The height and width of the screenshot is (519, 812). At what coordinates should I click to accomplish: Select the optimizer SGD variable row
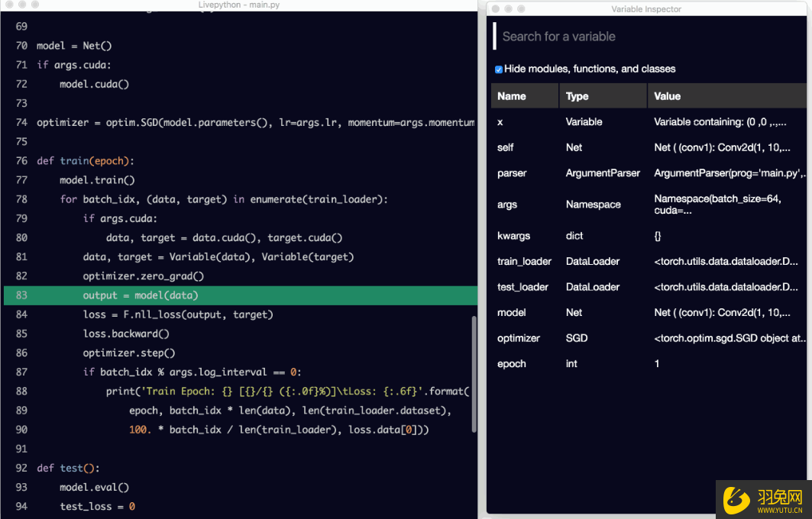(x=519, y=338)
